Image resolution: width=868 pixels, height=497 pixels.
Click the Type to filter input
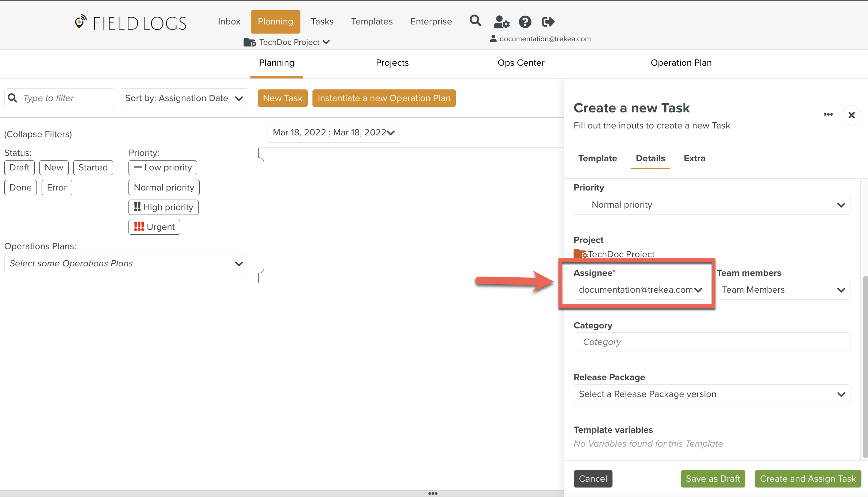tap(60, 98)
